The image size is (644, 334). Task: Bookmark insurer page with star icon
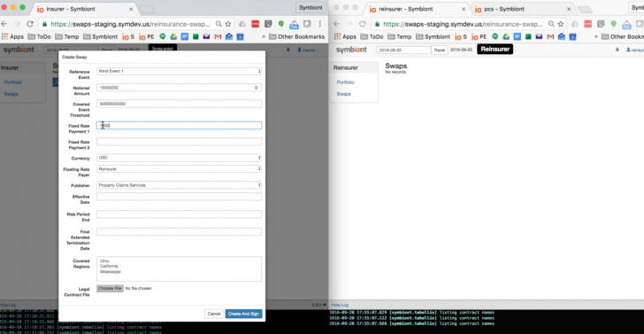[228, 24]
